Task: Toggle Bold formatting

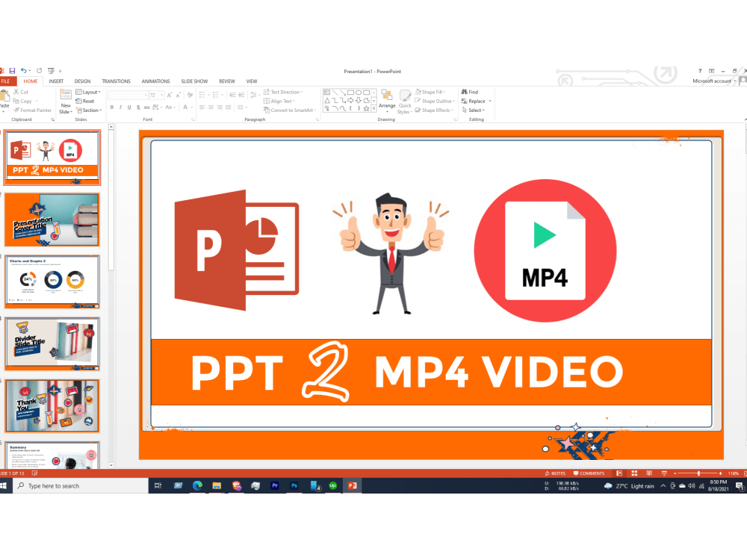Action: (x=112, y=107)
